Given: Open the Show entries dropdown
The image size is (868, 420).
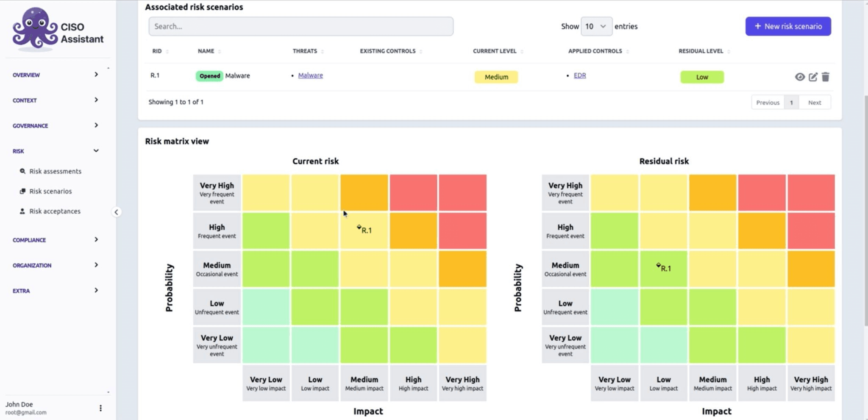Looking at the screenshot, I should coord(596,26).
